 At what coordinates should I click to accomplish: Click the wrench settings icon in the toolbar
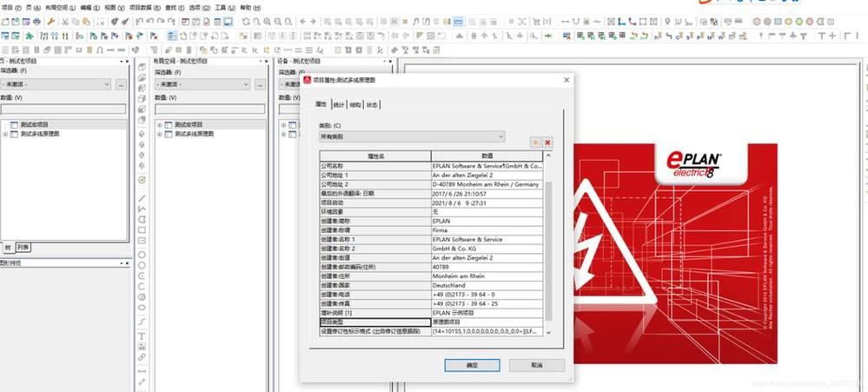51,22
